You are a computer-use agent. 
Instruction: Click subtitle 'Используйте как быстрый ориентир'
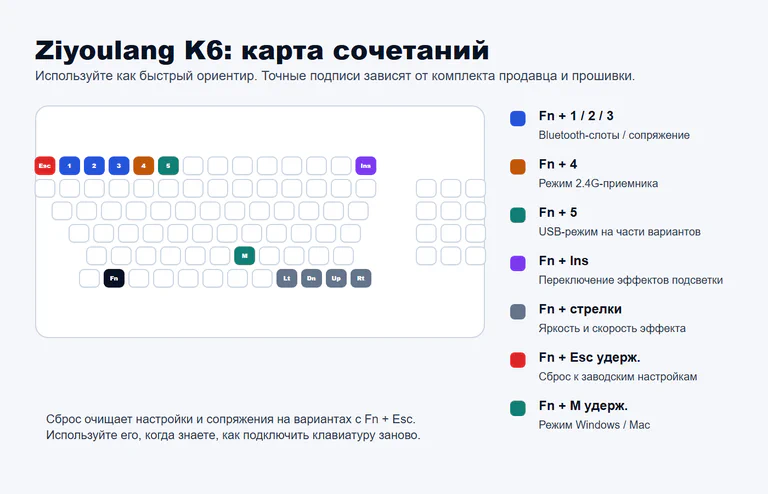point(145,76)
